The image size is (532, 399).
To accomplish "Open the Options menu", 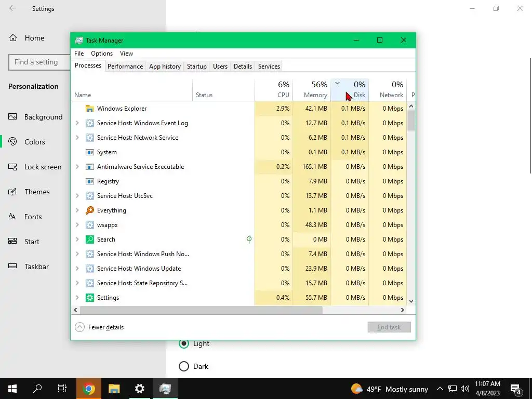I will point(102,54).
